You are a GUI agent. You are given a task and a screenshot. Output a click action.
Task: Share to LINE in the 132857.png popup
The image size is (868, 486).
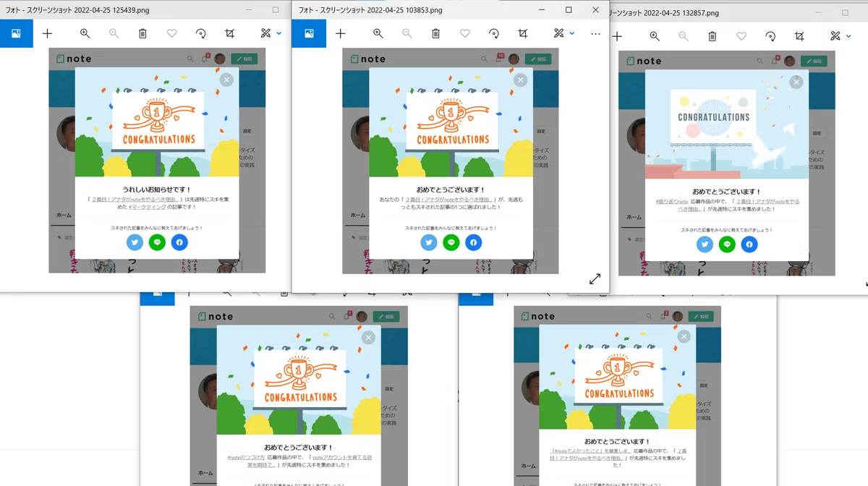tap(727, 244)
